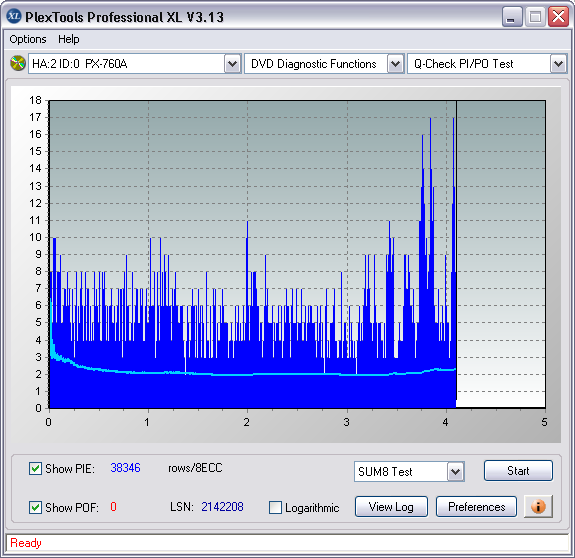
Task: Open the SUM8 Test dropdown arrow
Action: point(456,471)
